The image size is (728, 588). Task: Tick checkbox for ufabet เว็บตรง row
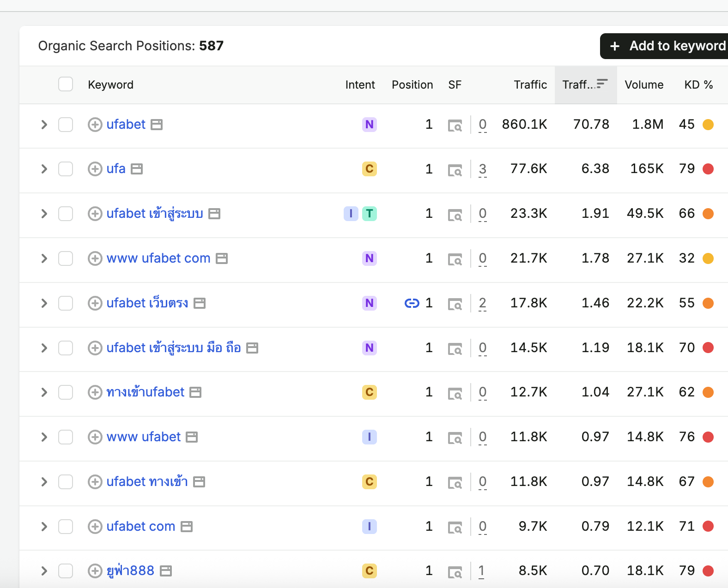[66, 303]
